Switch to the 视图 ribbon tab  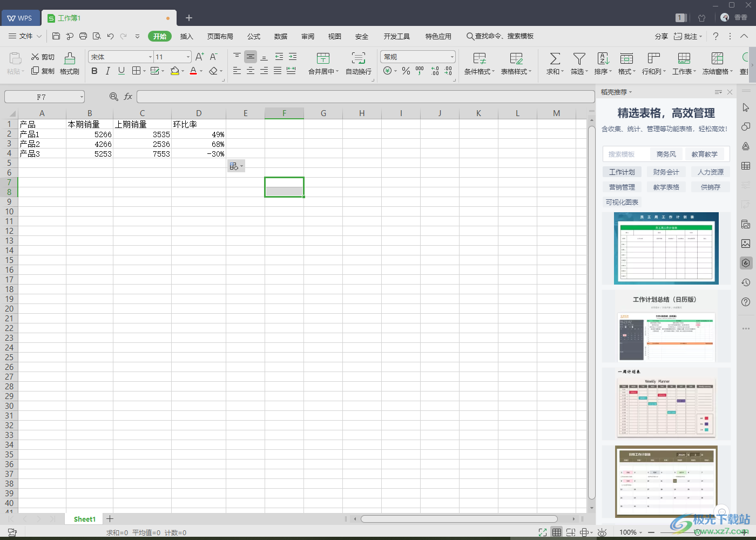tap(335, 36)
